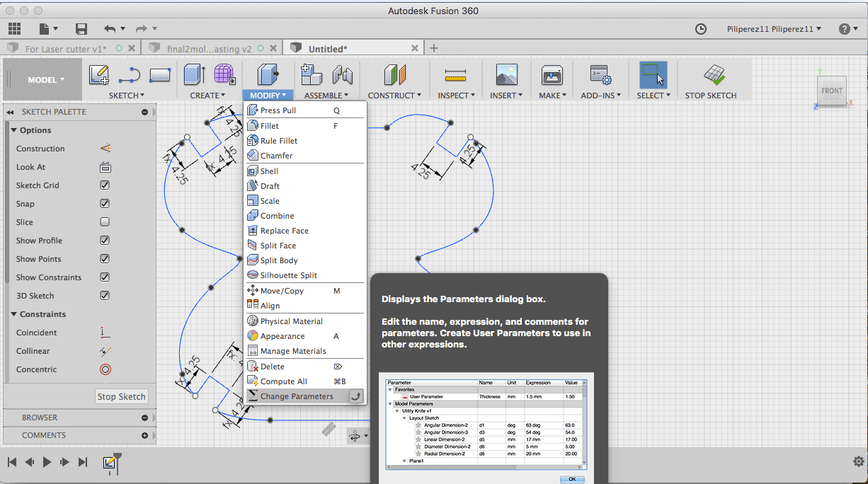The image size is (868, 484).
Task: Disable the Sketch Grid checkbox
Action: click(x=105, y=185)
